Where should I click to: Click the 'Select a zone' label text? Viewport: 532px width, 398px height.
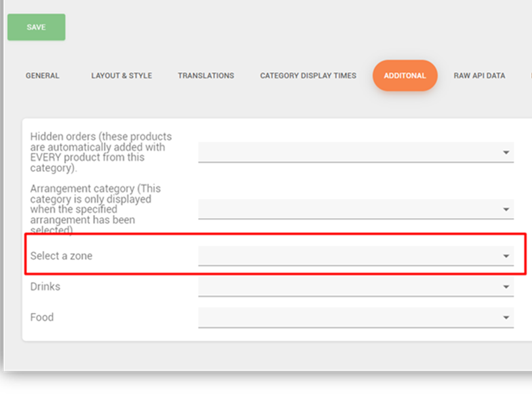pyautogui.click(x=61, y=256)
